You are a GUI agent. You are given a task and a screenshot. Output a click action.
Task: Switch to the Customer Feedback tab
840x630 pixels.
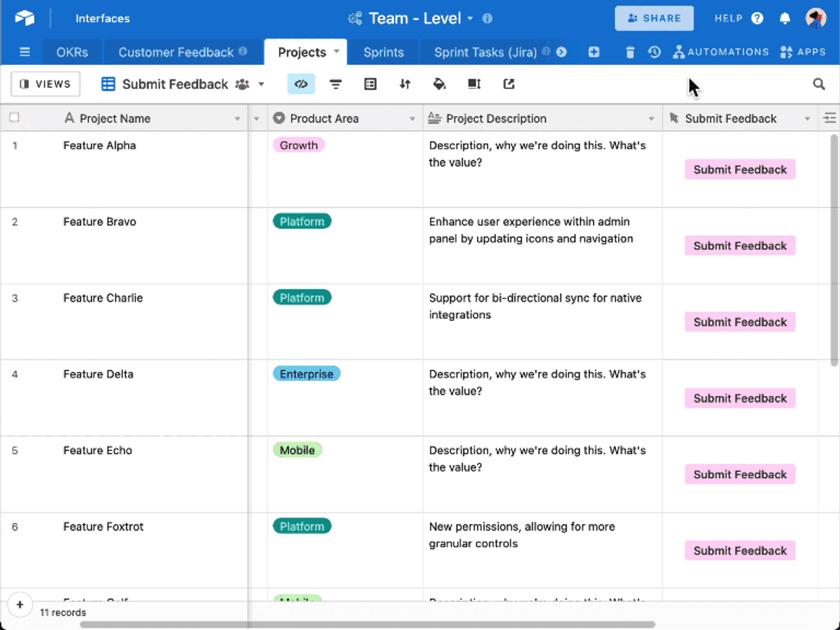[183, 52]
